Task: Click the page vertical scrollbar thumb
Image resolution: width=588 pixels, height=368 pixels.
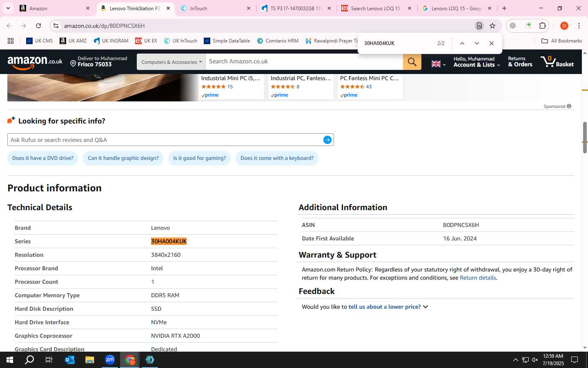Action: point(585,137)
